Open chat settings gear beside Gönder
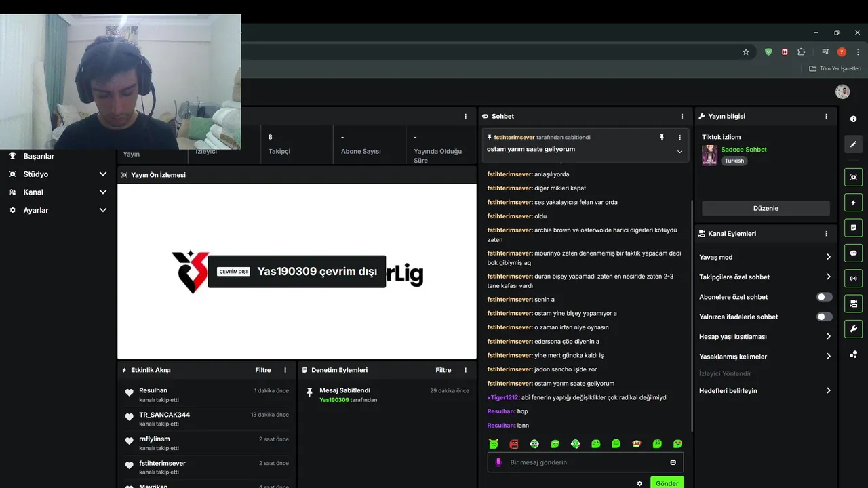The image size is (868, 488). pos(639,483)
